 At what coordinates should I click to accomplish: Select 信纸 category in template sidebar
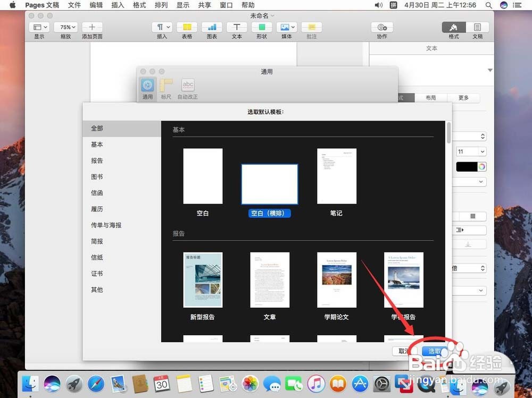tap(122, 257)
